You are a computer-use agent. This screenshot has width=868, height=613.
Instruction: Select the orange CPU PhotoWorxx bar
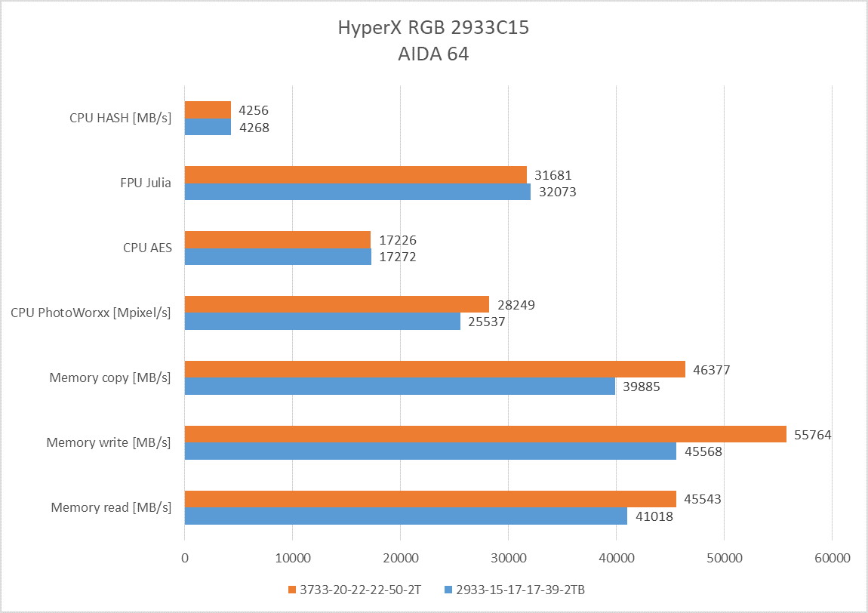click(337, 304)
